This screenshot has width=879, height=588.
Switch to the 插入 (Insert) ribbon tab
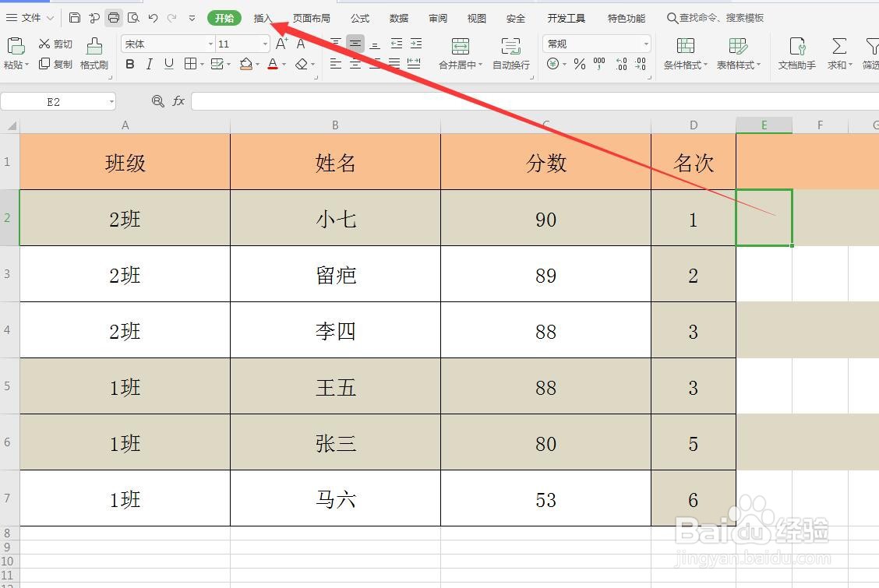coord(263,17)
